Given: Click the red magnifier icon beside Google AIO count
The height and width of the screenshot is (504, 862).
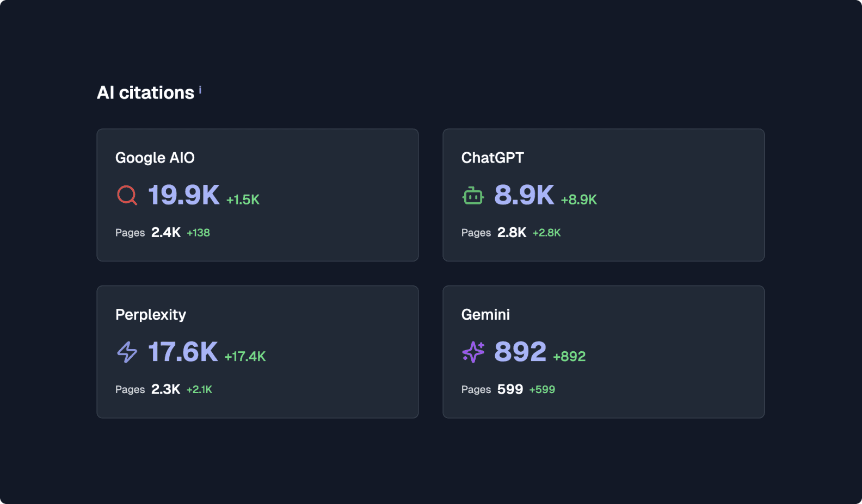Looking at the screenshot, I should pyautogui.click(x=126, y=195).
